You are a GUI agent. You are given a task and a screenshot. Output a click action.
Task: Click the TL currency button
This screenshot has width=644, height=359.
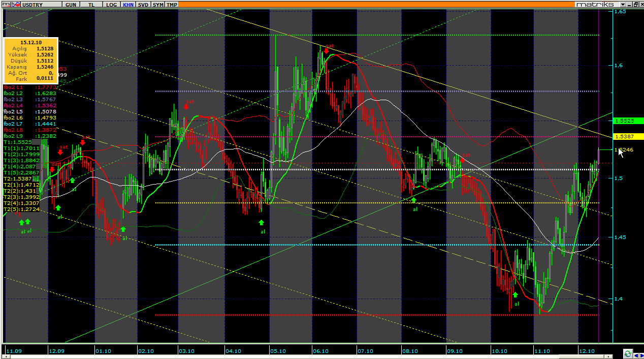pos(91,5)
